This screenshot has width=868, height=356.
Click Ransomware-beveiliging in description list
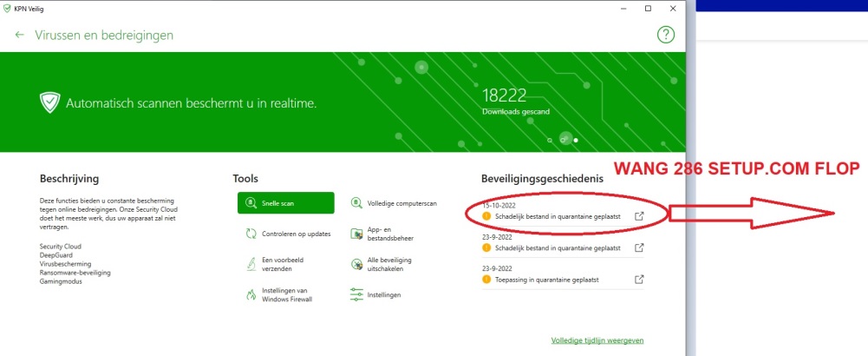point(75,273)
